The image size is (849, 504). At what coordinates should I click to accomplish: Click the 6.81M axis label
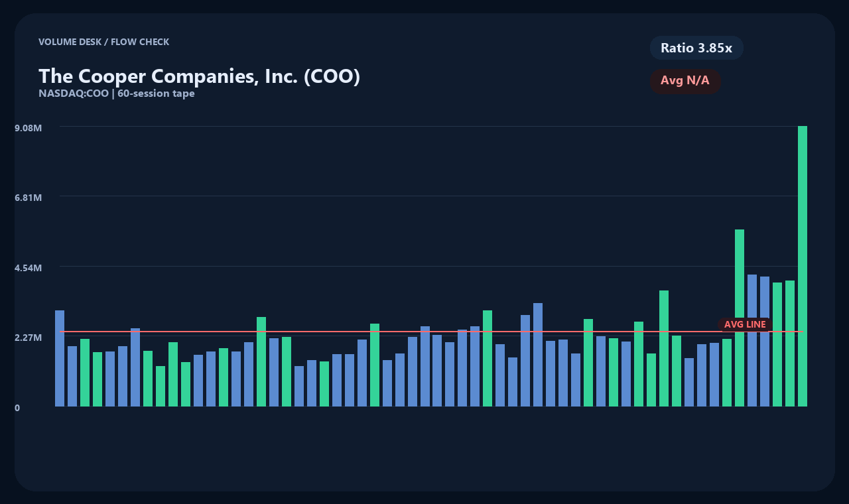point(29,198)
